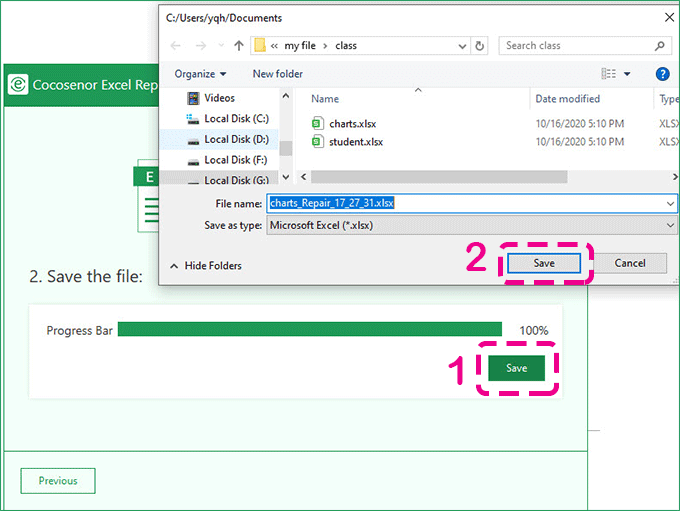
Task: Close the Documents save dialog
Action: pyautogui.click(x=669, y=17)
